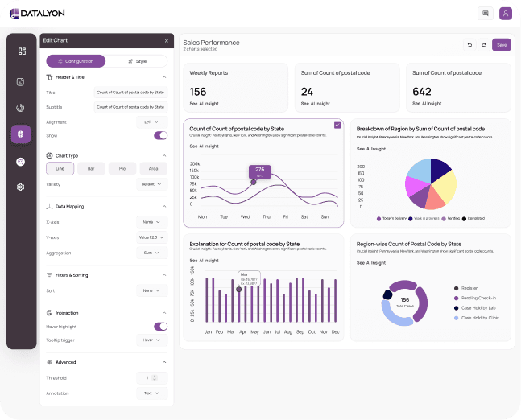Collapse the Data Mapping section chevron
Viewport: 521px width, 420px height.
pyautogui.click(x=164, y=206)
